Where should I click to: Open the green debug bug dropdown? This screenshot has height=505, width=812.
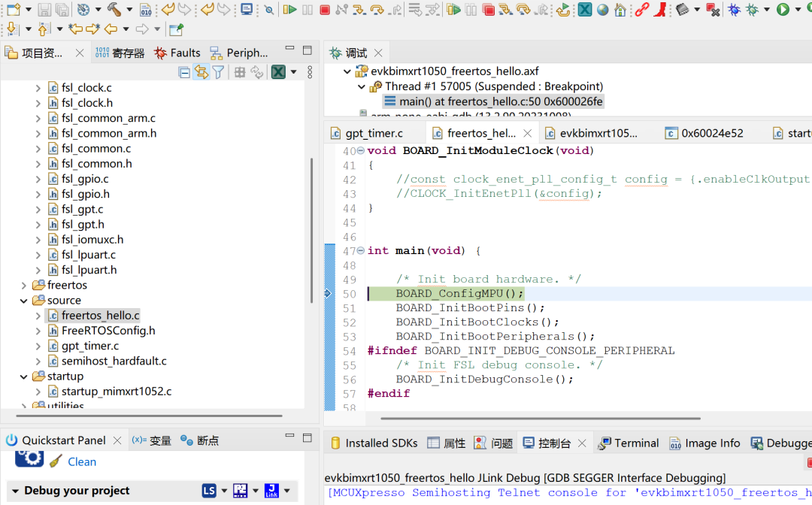pyautogui.click(x=767, y=9)
